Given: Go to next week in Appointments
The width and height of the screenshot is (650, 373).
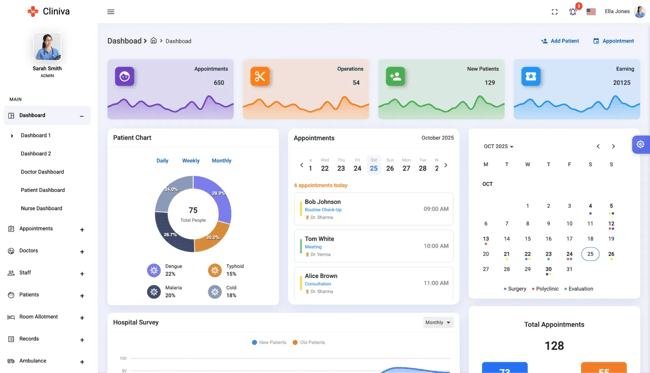Looking at the screenshot, I should [446, 165].
